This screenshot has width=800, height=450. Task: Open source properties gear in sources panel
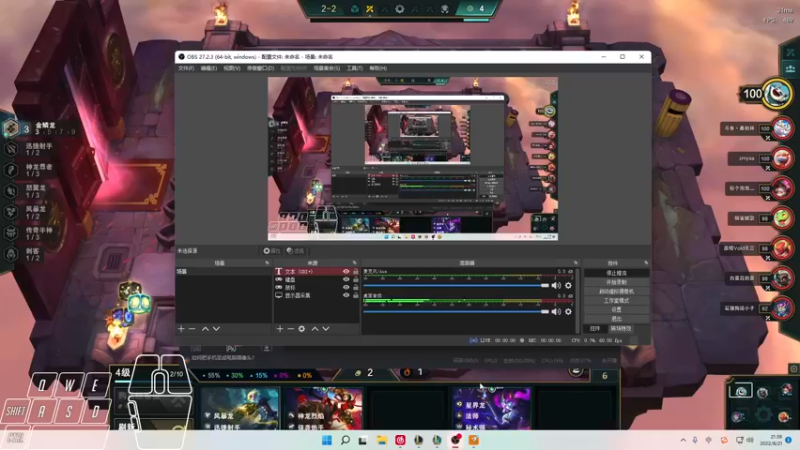coord(302,329)
